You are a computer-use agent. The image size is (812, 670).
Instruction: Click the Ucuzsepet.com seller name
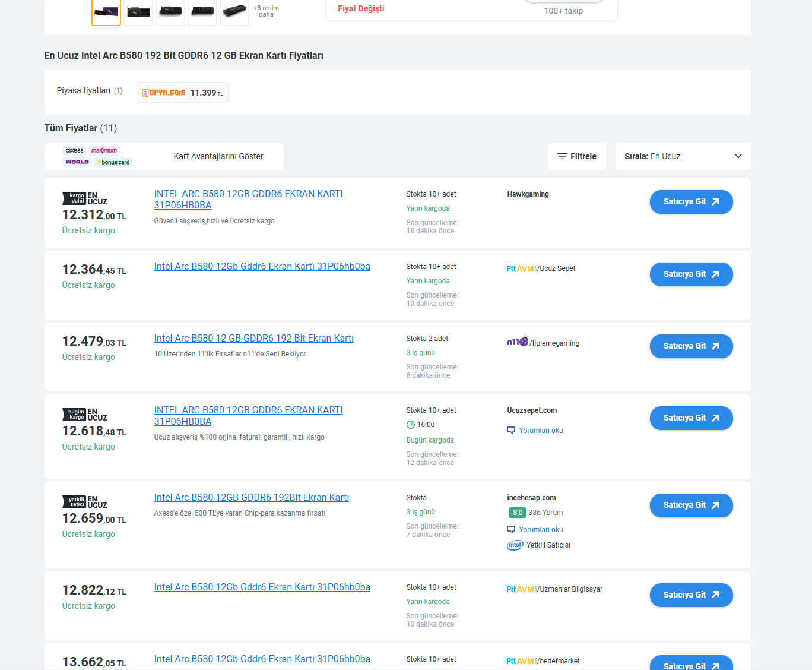[x=532, y=410]
